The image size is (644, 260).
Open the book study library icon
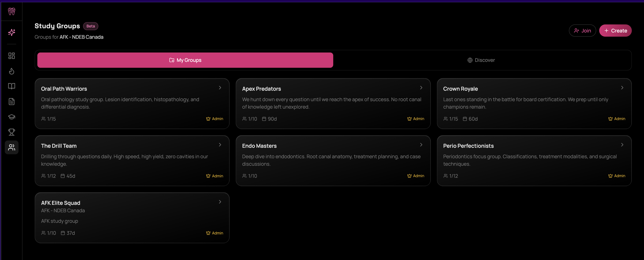pyautogui.click(x=11, y=86)
